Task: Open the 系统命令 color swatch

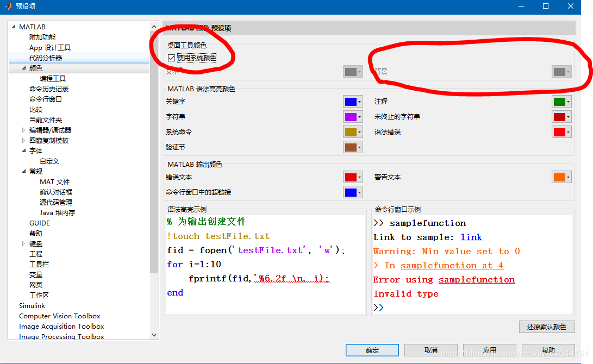Action: click(353, 132)
